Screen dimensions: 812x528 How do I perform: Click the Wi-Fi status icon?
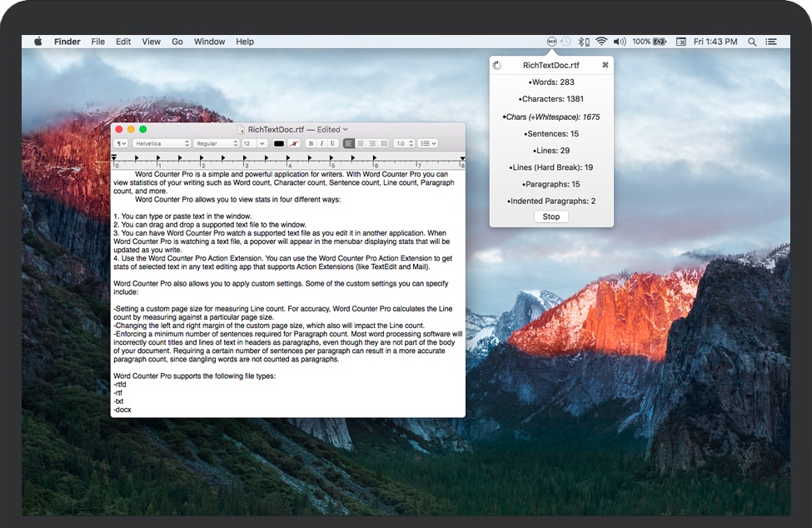[600, 42]
